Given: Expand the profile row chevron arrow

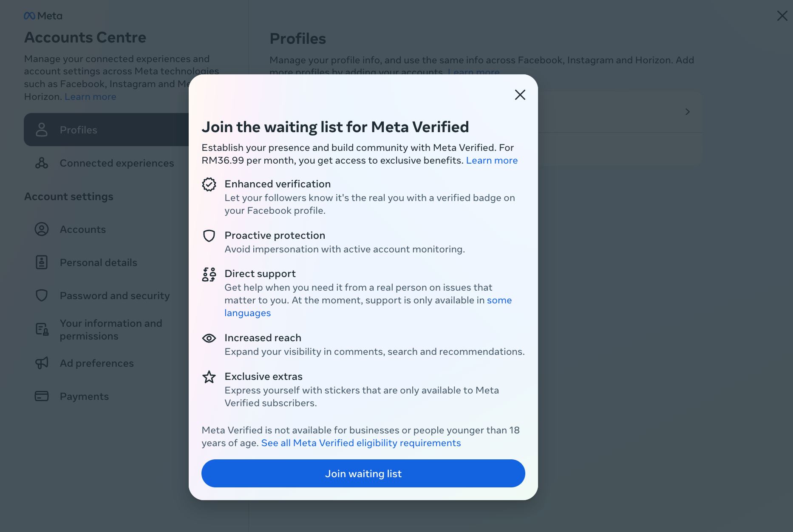Looking at the screenshot, I should (x=687, y=112).
